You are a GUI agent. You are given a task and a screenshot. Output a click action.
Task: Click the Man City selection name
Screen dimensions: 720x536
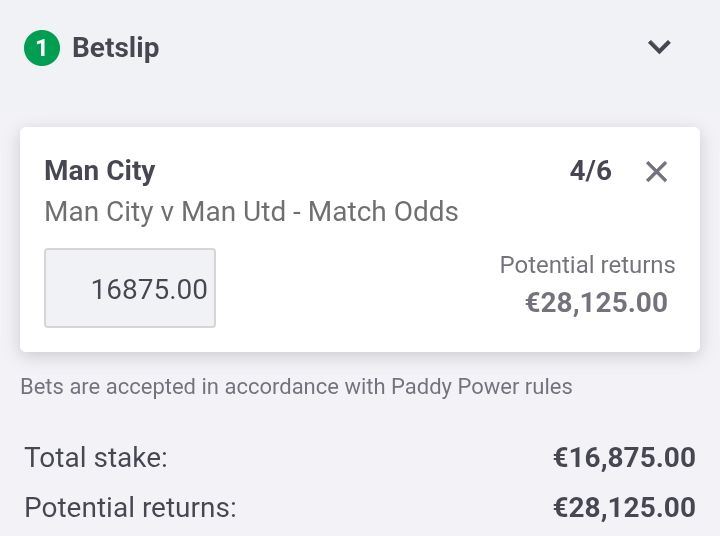point(100,171)
